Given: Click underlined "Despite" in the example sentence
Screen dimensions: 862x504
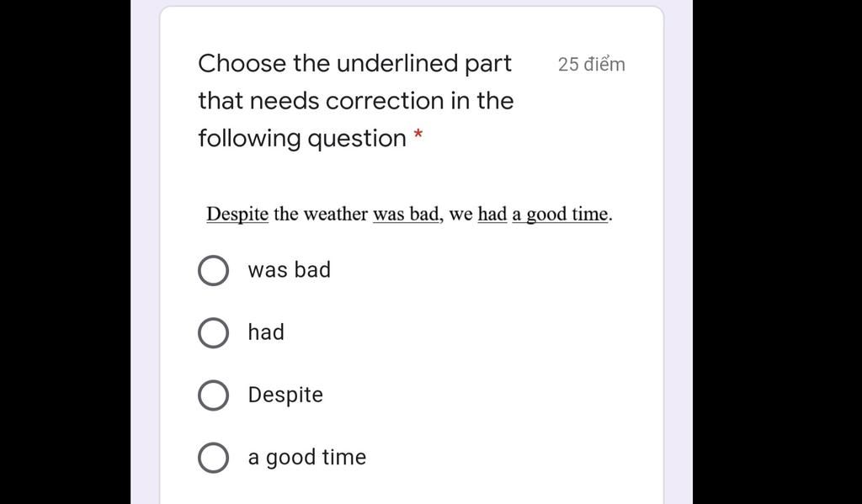Looking at the screenshot, I should (237, 214).
